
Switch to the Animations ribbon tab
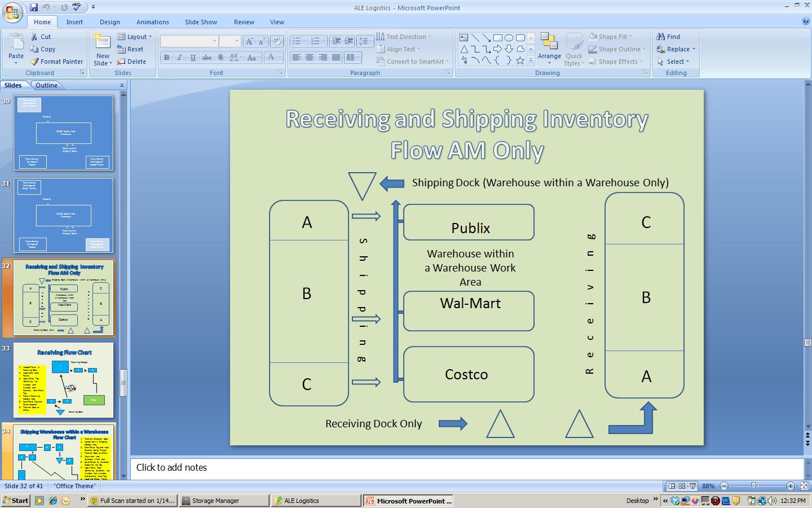pyautogui.click(x=152, y=22)
